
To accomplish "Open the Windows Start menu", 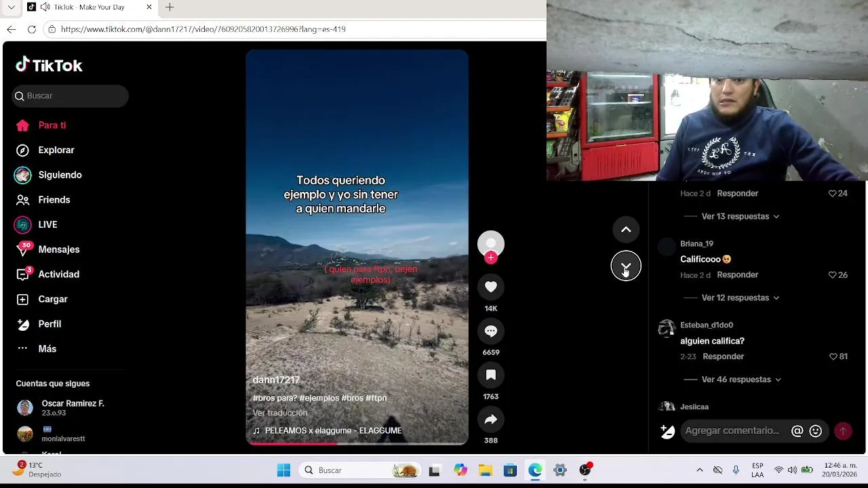I will (283, 470).
